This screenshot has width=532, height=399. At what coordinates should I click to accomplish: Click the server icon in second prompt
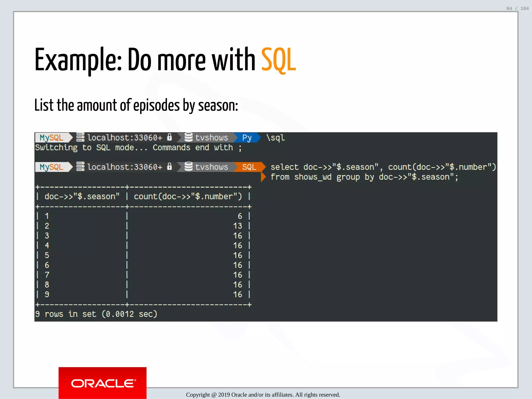(x=80, y=166)
